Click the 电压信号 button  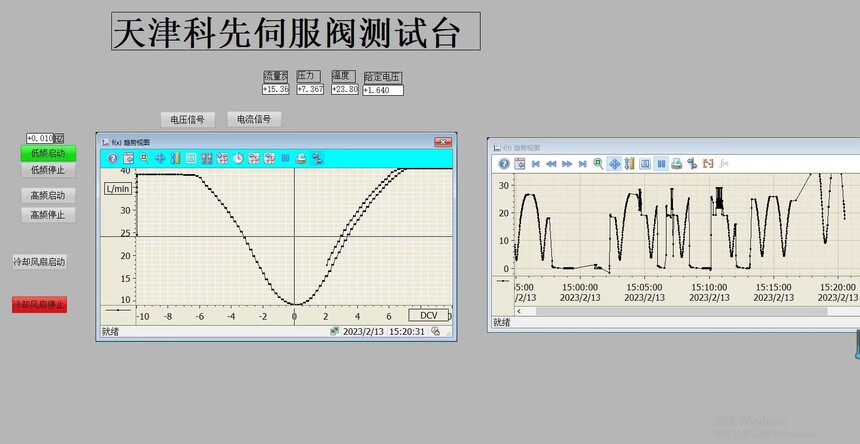click(x=188, y=119)
